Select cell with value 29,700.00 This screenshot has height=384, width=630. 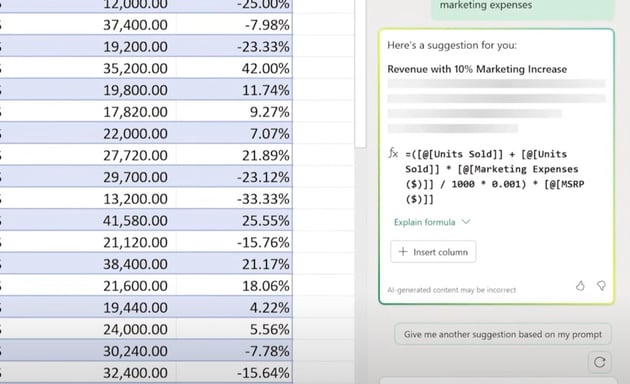[x=88, y=177]
